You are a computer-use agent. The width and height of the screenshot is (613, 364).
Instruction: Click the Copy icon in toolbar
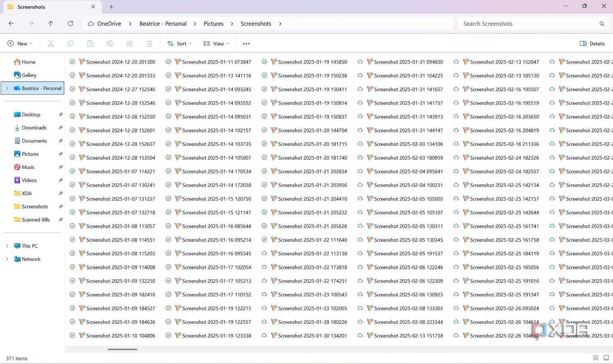pos(70,43)
